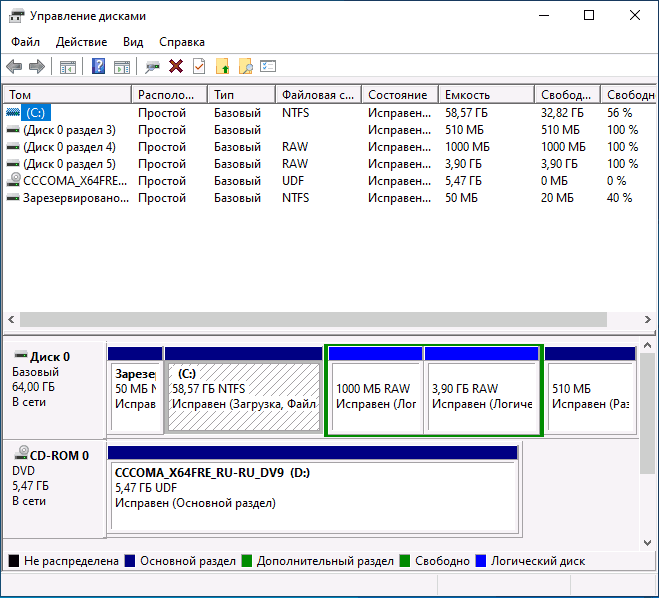Image resolution: width=659 pixels, height=598 pixels.
Task: Click the volume list left scroll arrow
Action: coord(11,319)
